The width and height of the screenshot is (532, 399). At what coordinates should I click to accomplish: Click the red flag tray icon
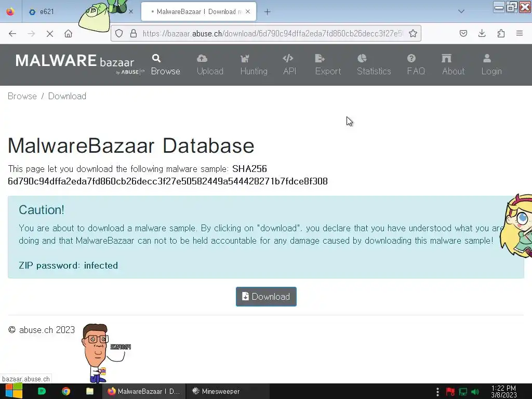pos(450,392)
